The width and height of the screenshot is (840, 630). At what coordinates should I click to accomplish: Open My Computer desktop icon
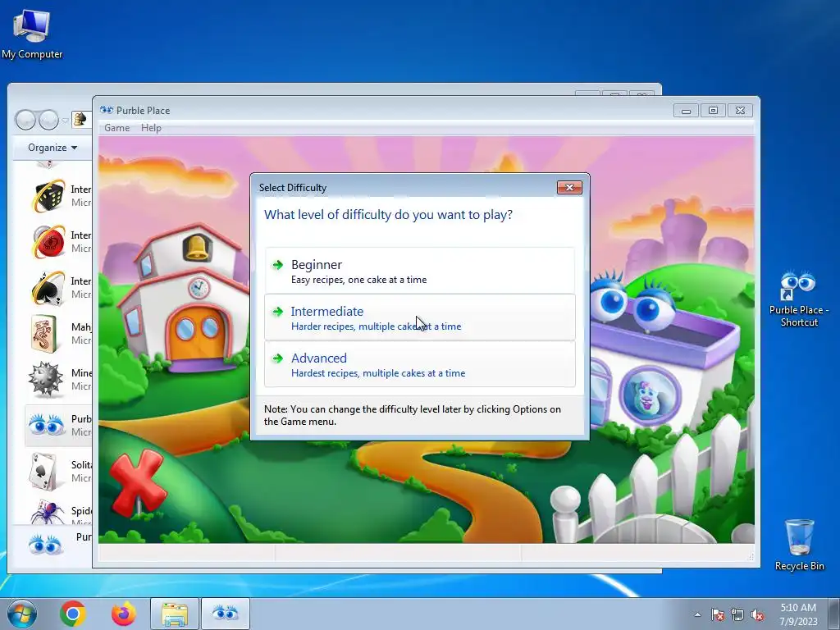32,33
